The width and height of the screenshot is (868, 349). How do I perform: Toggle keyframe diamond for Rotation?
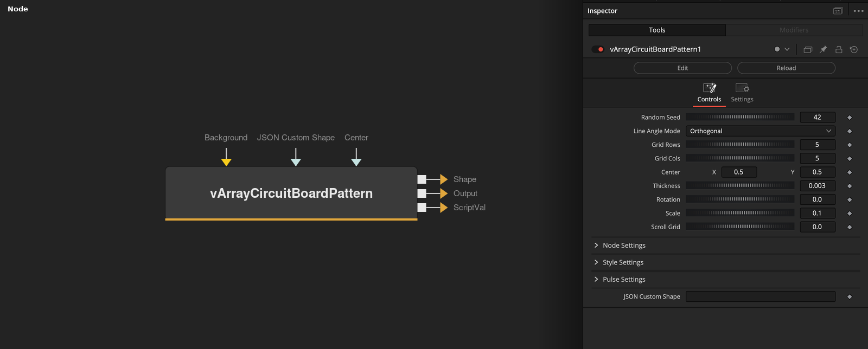point(850,199)
